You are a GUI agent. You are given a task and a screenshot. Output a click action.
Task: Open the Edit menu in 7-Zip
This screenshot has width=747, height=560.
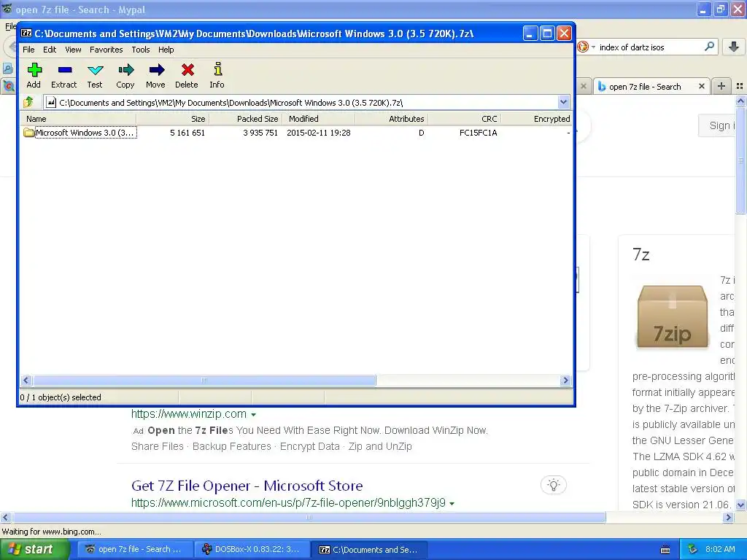tap(50, 50)
